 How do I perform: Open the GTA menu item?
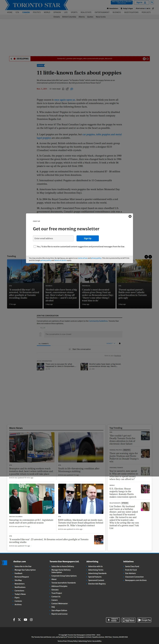coord(17,12)
